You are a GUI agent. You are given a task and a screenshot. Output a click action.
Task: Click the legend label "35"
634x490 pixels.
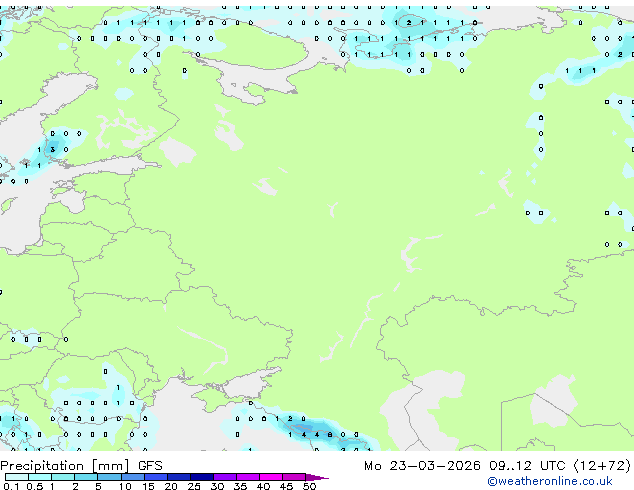(x=240, y=486)
